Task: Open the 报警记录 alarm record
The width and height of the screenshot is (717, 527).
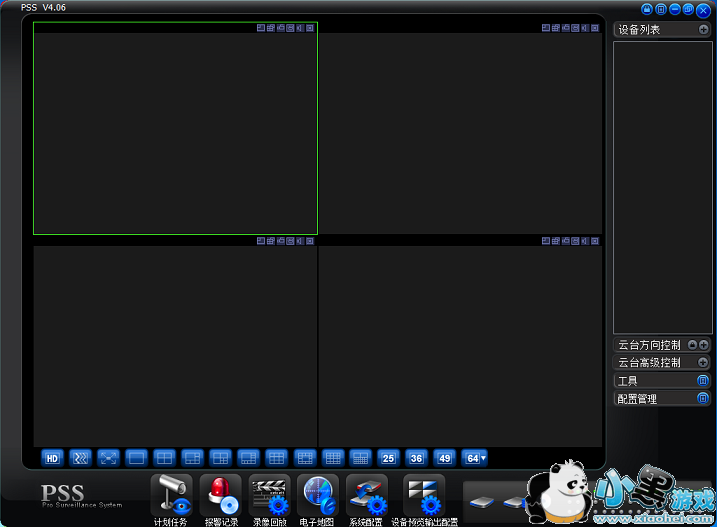Action: [x=221, y=495]
